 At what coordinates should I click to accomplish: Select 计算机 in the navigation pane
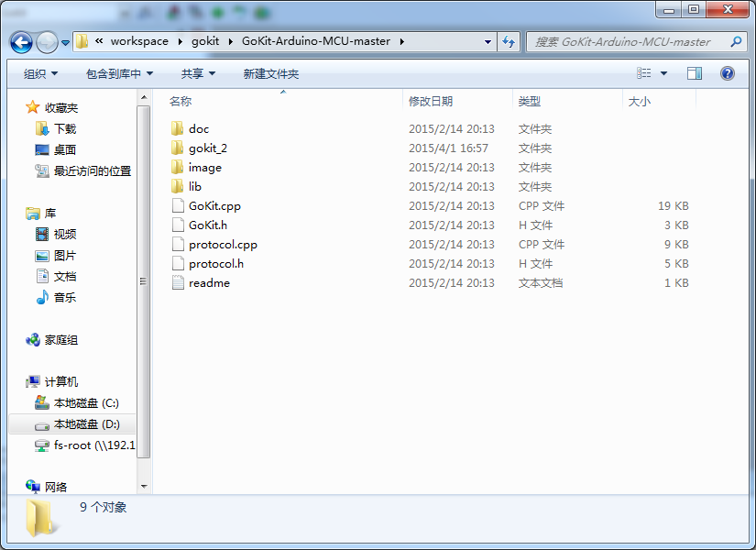(61, 382)
